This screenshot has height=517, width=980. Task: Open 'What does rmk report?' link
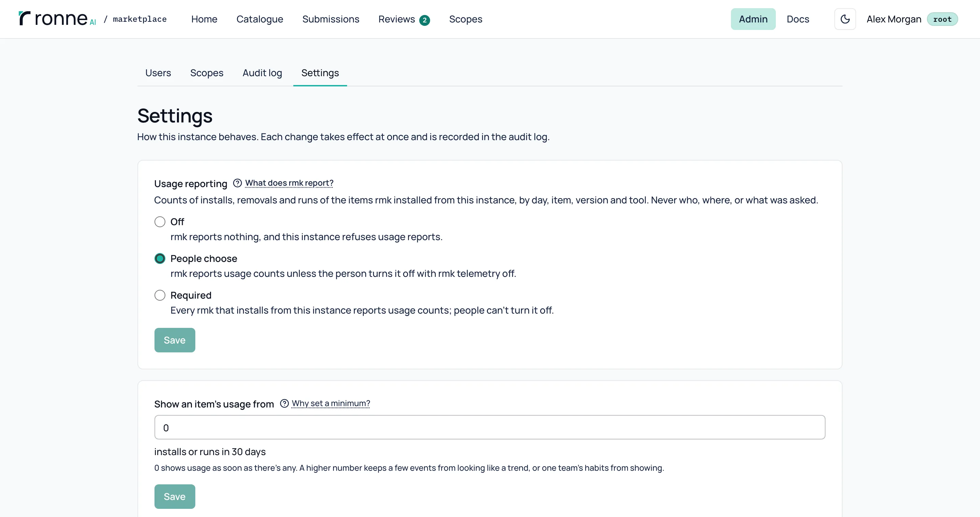[x=289, y=183]
